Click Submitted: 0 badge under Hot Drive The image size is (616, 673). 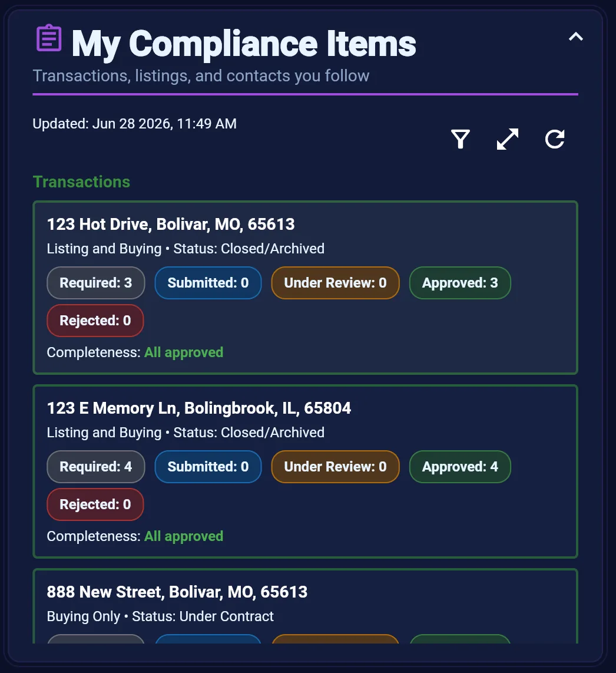tap(208, 283)
